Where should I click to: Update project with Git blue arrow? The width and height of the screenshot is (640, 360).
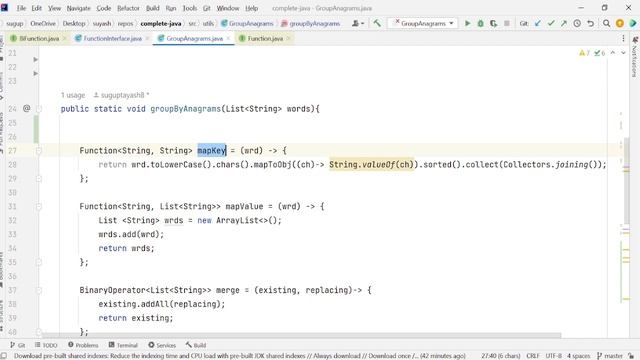pyautogui.click(x=538, y=24)
